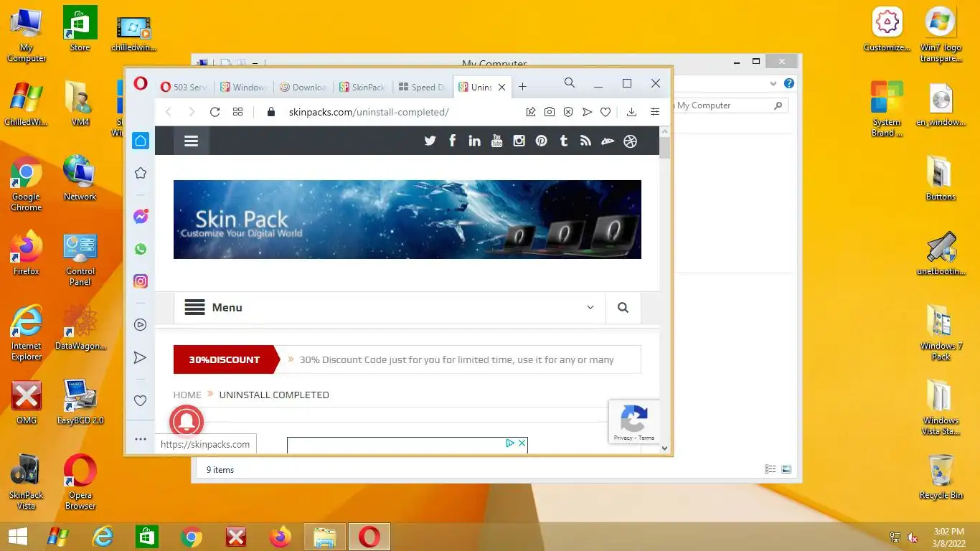Close the ad with the X button
Image resolution: width=980 pixels, height=551 pixels.
522,443
